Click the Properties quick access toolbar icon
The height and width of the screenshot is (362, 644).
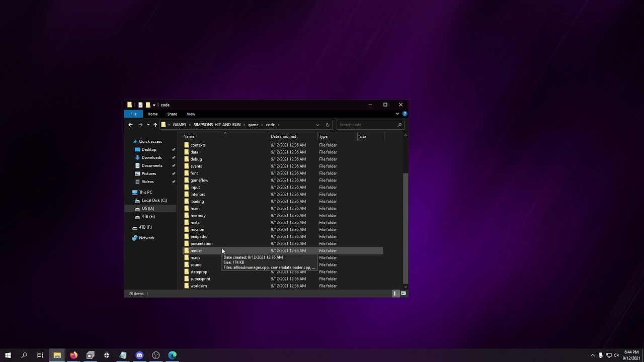(x=140, y=105)
